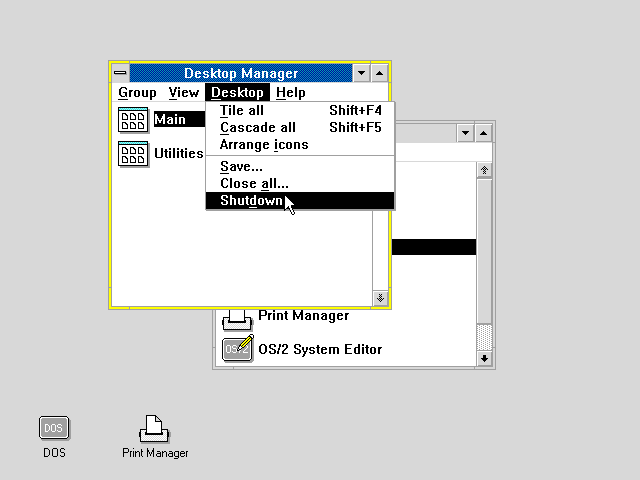Choose Tile all from Desktop menu
The image size is (640, 480).
pos(300,111)
